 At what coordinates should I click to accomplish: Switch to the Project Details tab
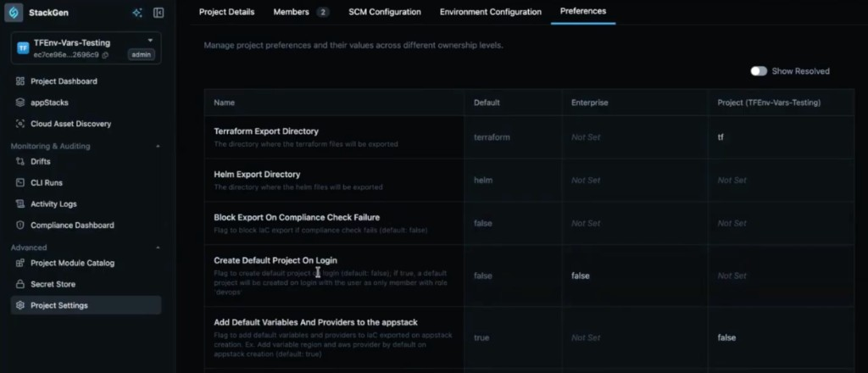(x=227, y=12)
